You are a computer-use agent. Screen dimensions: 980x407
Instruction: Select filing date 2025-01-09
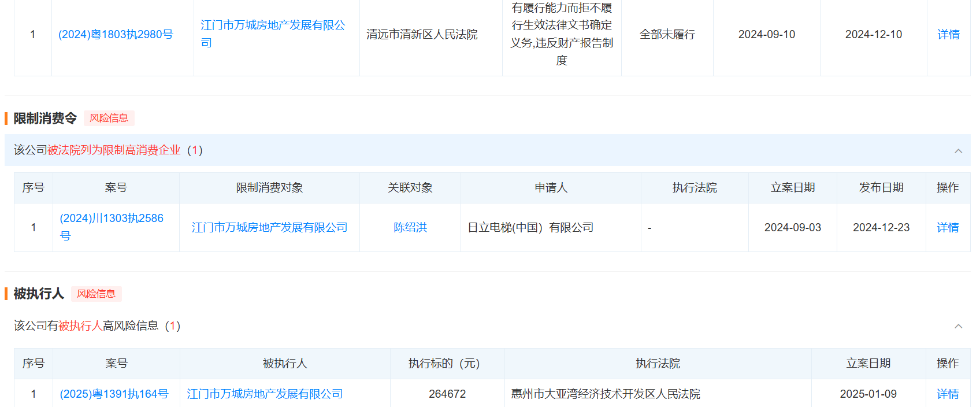pos(868,394)
